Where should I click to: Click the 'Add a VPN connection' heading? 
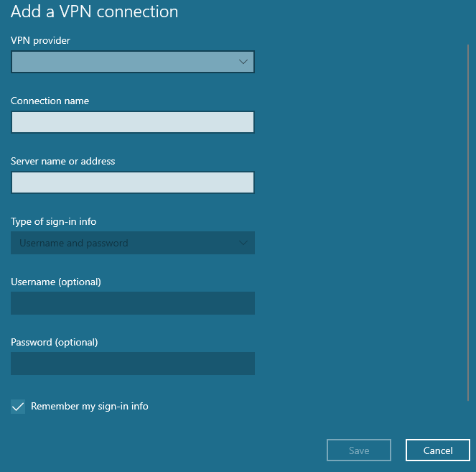click(x=94, y=12)
